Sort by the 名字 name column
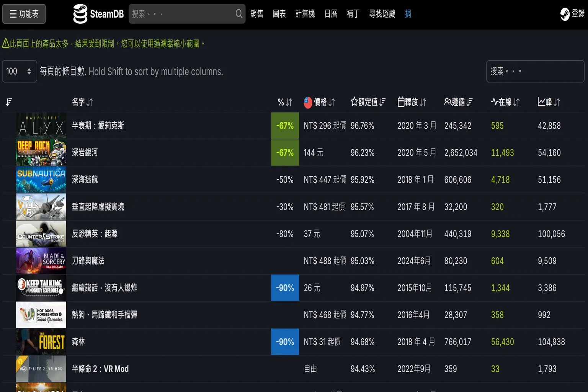Image resolution: width=588 pixels, height=392 pixels. (x=82, y=102)
